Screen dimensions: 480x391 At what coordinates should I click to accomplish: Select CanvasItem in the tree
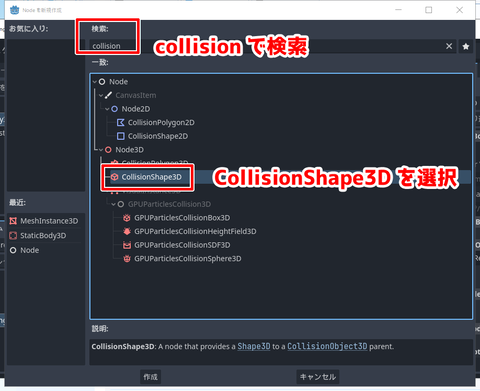click(x=136, y=95)
